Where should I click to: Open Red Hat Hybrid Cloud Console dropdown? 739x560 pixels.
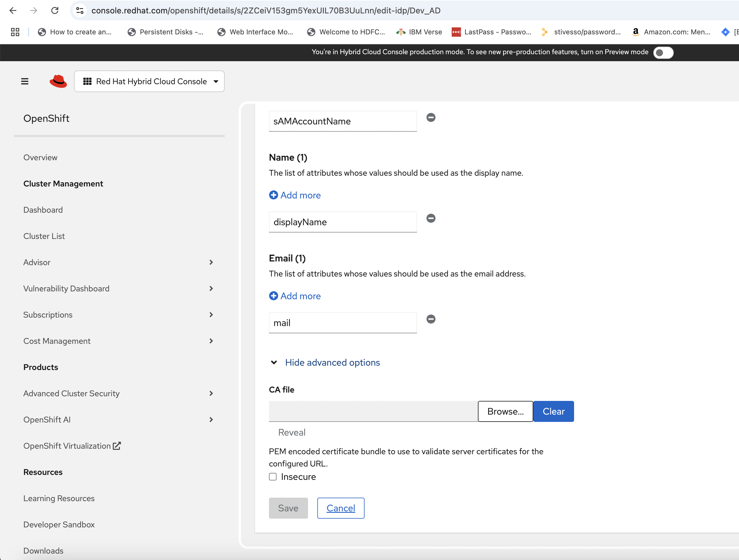pyautogui.click(x=149, y=81)
